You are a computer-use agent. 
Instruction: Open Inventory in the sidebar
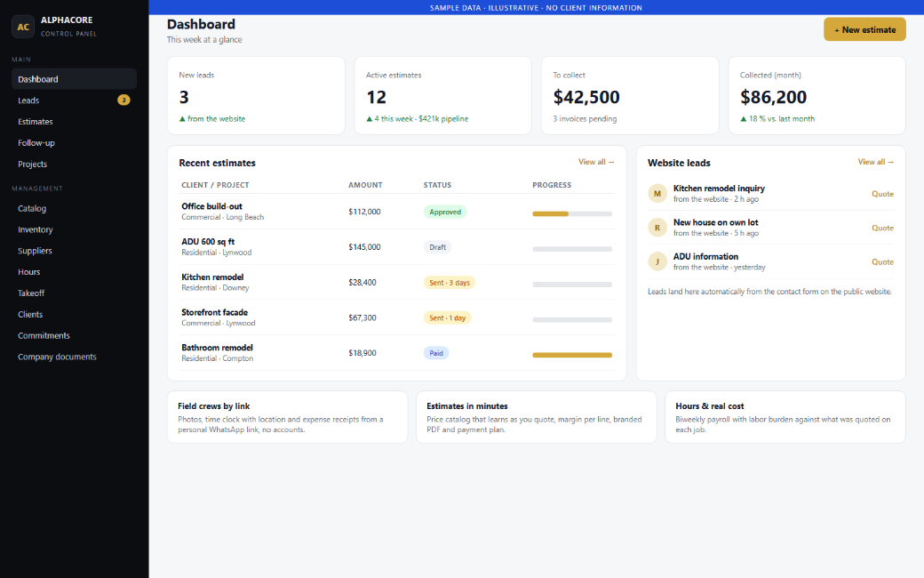(x=75, y=229)
